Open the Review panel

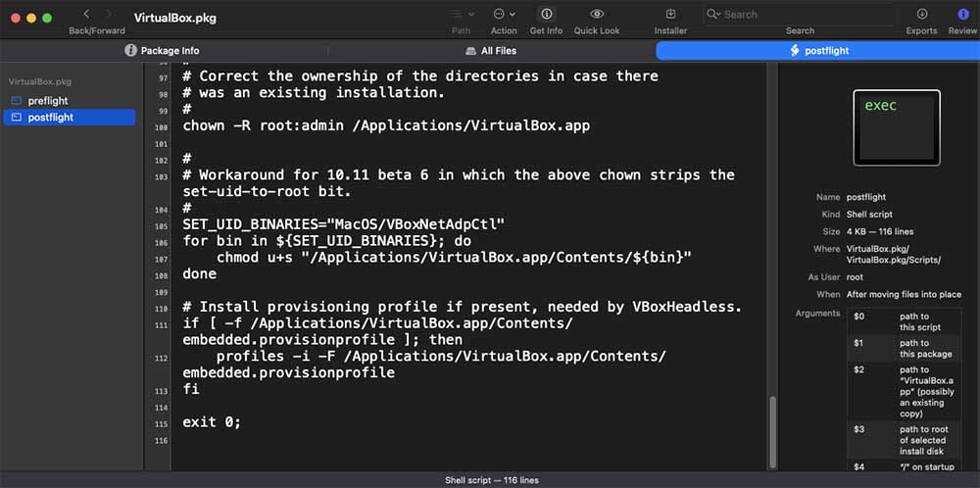point(962,14)
